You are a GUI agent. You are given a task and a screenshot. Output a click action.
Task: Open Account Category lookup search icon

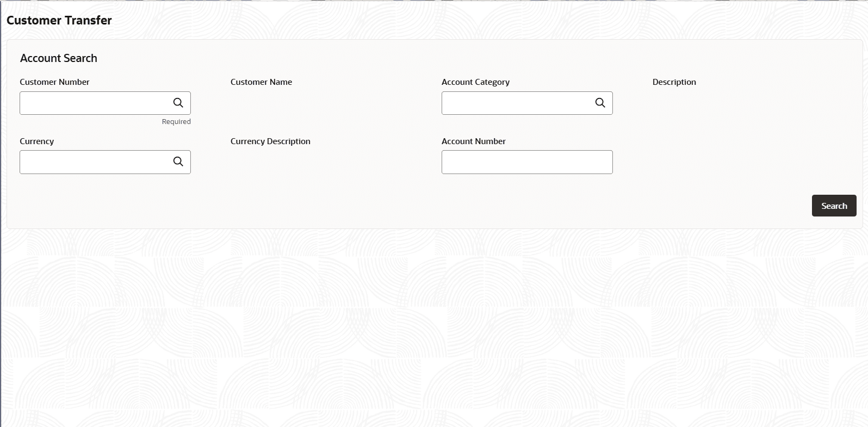(600, 103)
